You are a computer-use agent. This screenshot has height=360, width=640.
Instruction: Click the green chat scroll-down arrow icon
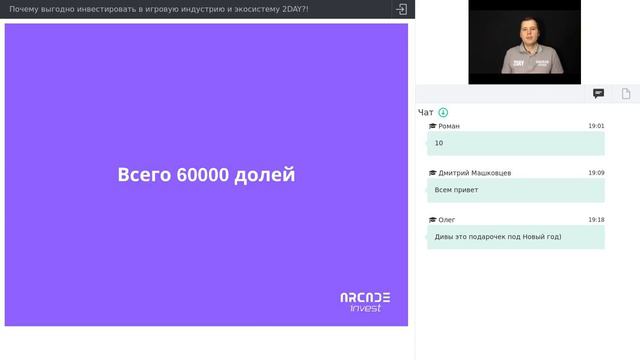[443, 112]
